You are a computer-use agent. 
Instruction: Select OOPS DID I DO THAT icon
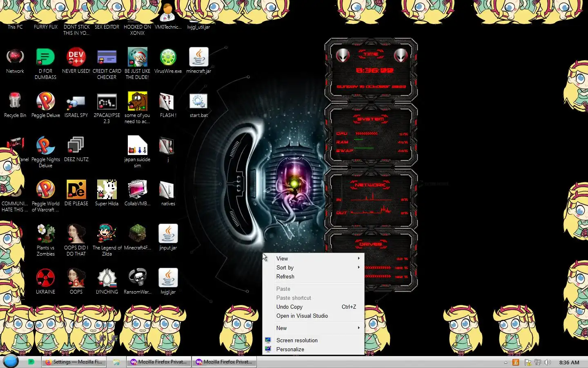coord(76,240)
